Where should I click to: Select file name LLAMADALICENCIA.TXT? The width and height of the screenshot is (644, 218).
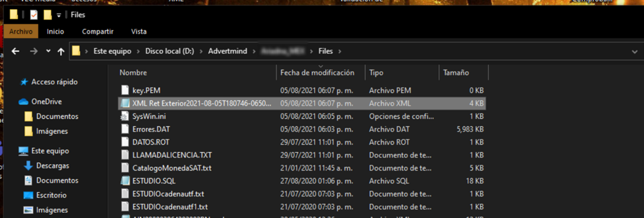[x=172, y=155]
